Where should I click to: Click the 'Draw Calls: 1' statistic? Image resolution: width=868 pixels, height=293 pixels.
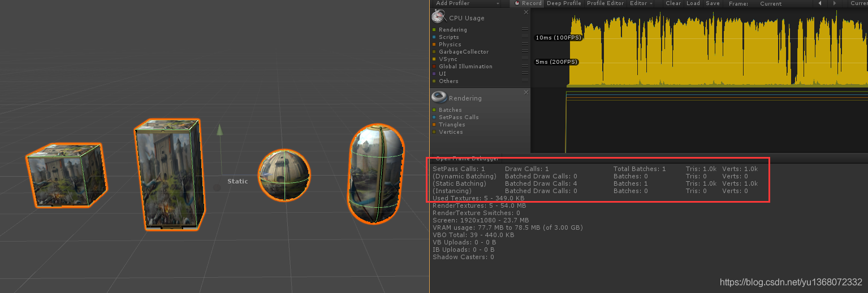tap(527, 169)
